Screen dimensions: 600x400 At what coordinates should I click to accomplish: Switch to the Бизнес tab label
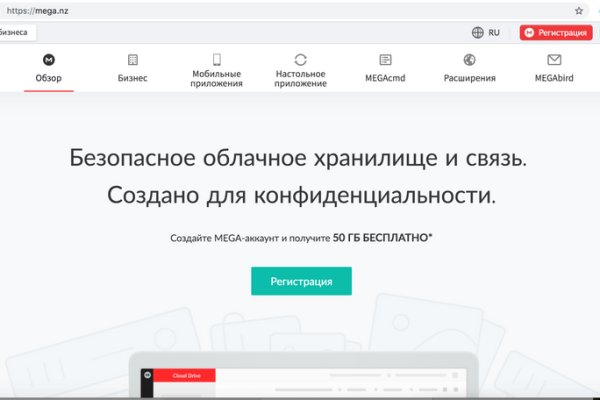tap(132, 78)
